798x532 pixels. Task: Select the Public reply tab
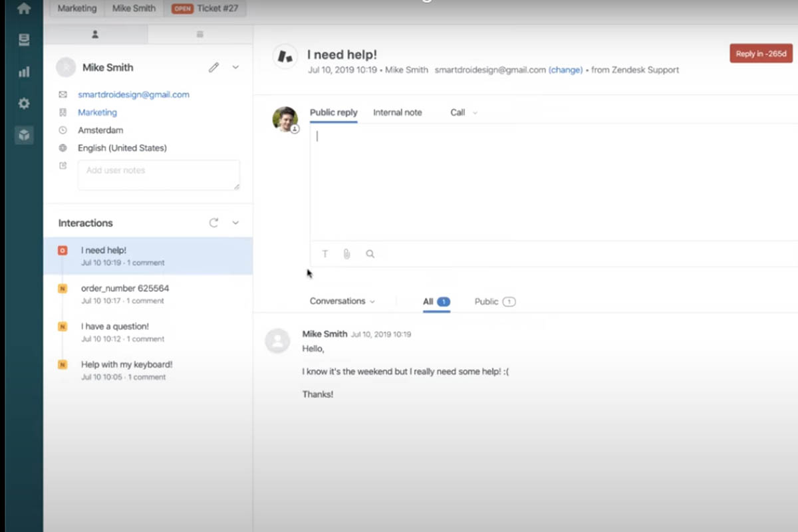(334, 112)
